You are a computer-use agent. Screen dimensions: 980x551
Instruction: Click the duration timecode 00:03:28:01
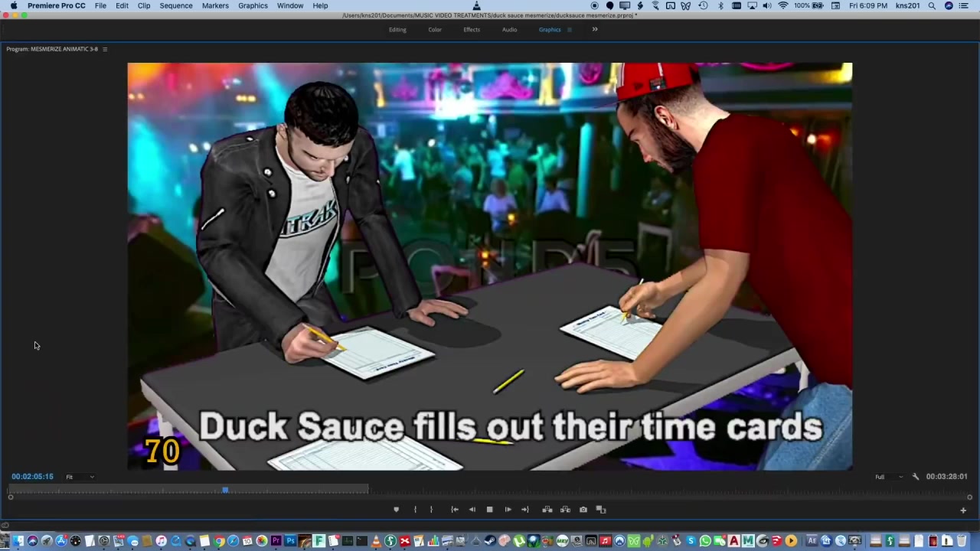(946, 477)
